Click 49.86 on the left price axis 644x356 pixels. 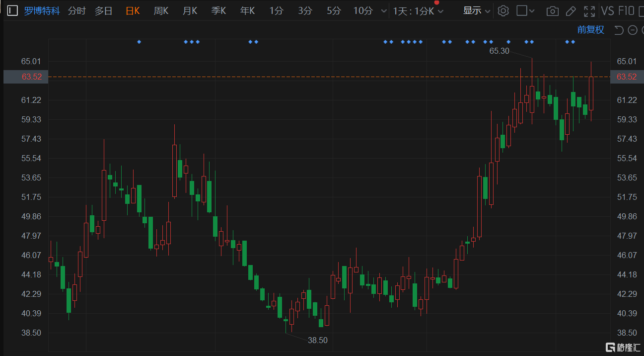31,216
